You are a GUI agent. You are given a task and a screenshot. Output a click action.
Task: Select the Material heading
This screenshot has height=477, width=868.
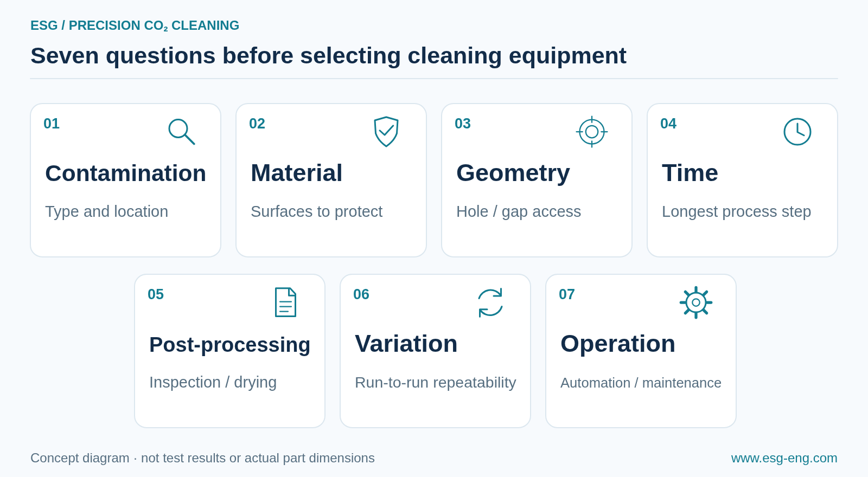point(297,173)
